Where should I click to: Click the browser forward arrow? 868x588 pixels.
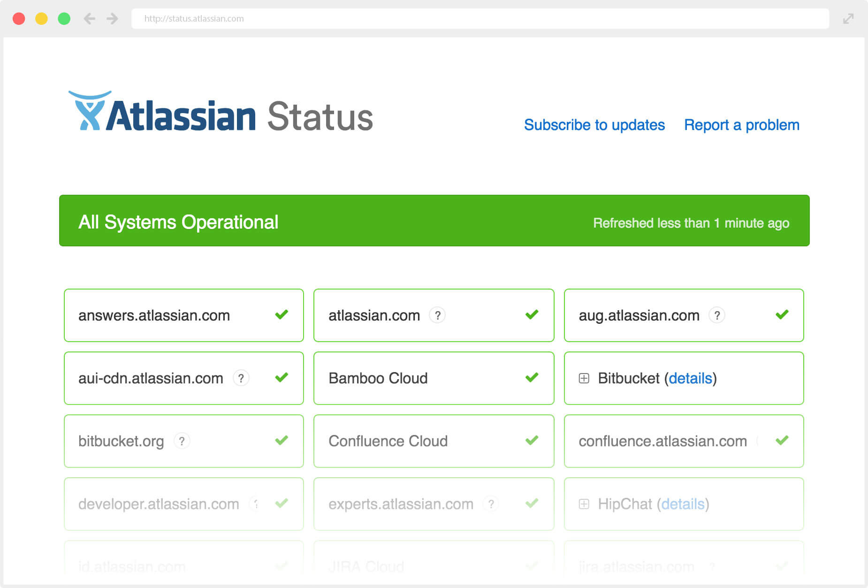[x=112, y=19]
